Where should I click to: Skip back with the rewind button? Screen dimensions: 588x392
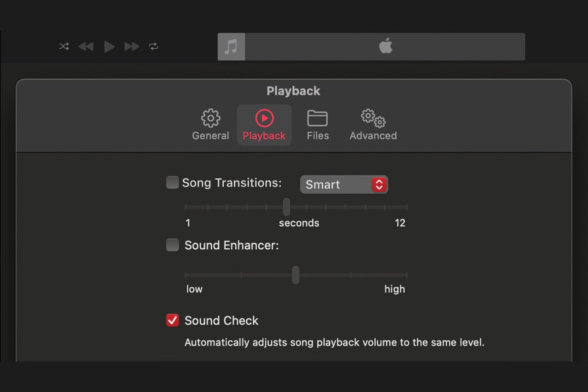tap(86, 47)
